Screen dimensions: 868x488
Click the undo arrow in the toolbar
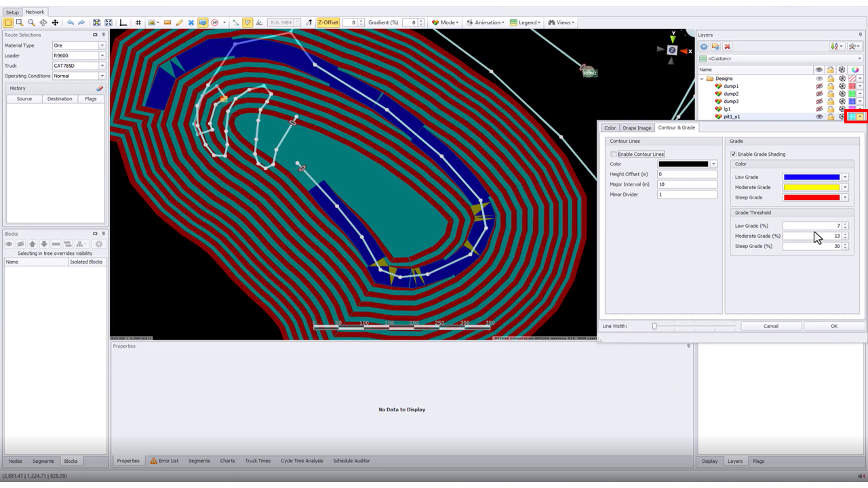coord(70,22)
